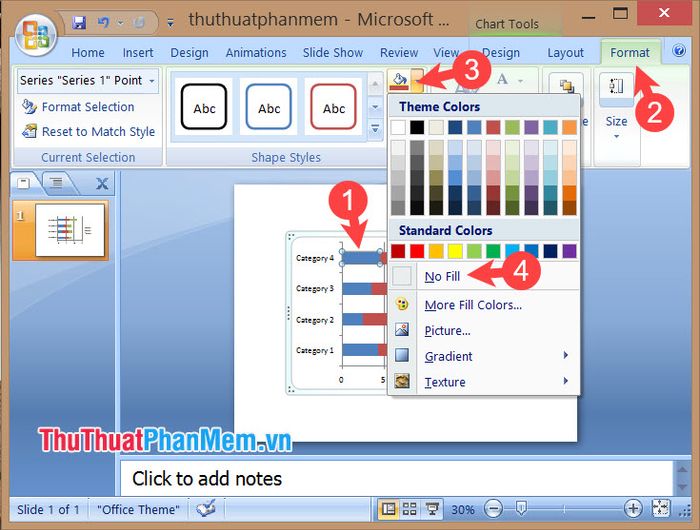
Task: Select the Chart Tools Format tab
Action: [x=630, y=53]
